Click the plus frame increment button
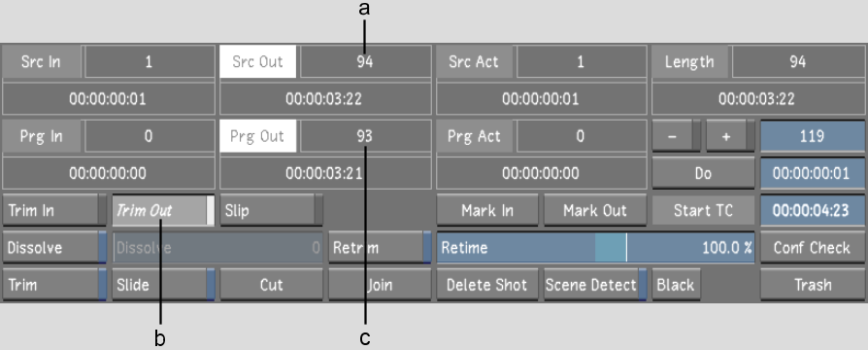868x350 pixels. coord(730,136)
